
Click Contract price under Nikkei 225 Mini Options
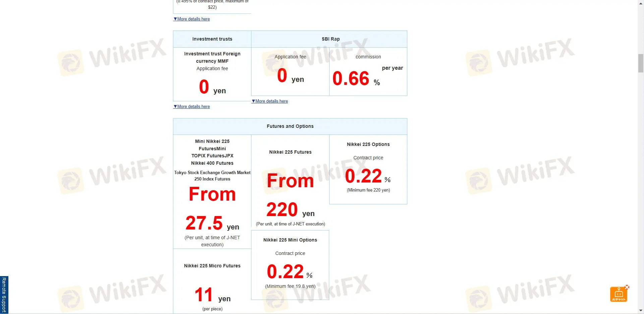[x=290, y=254]
